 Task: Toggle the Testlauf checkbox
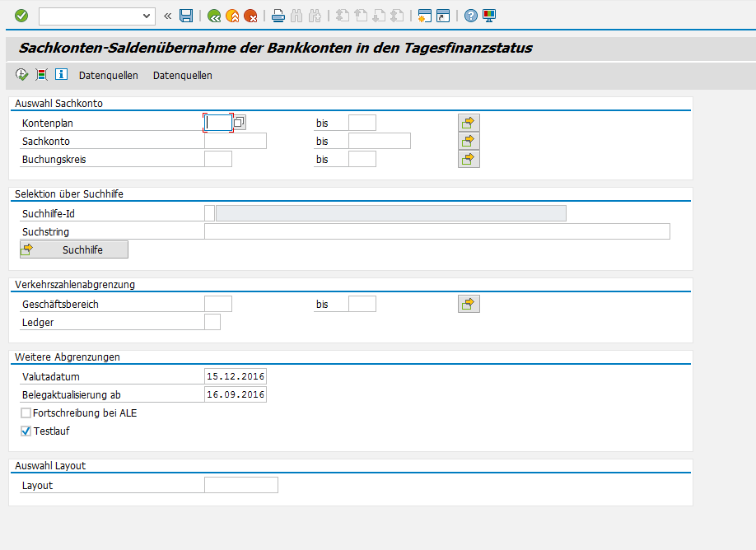(26, 431)
